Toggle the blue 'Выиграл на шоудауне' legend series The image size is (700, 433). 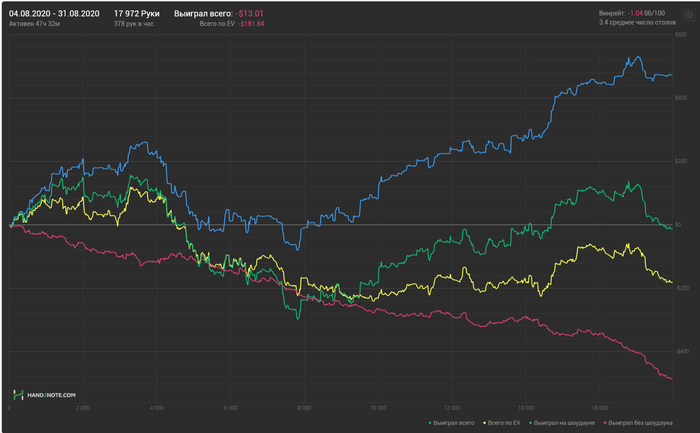pos(562,423)
